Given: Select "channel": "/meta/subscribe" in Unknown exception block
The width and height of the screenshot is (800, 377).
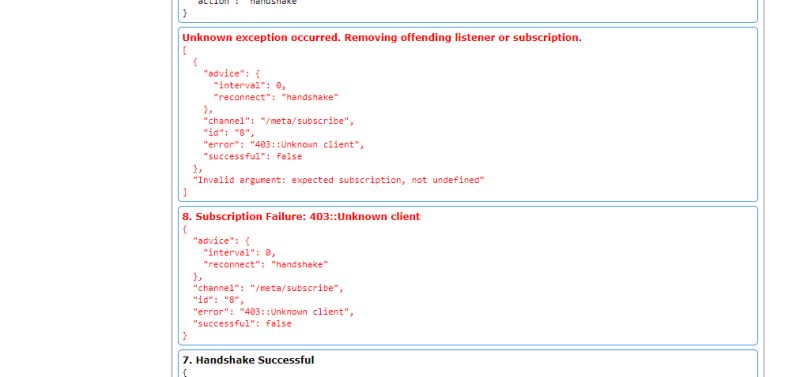Looking at the screenshot, I should (x=278, y=121).
